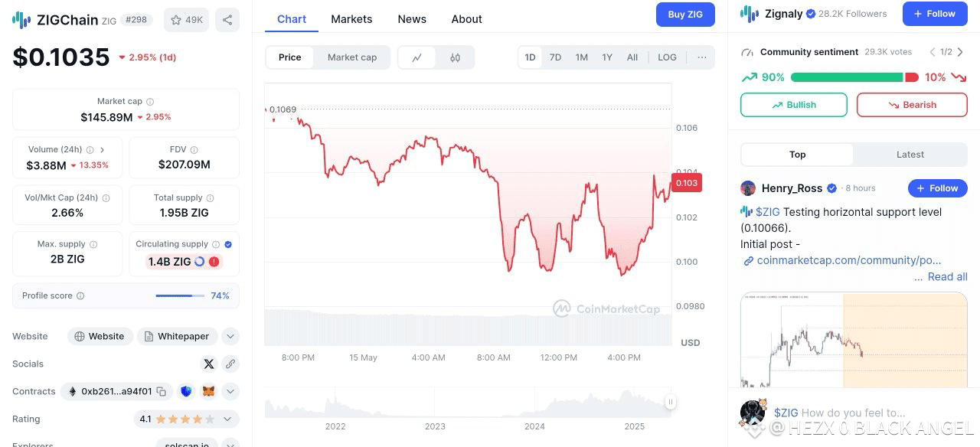Click the share icon beside ZIGChain title
The width and height of the screenshot is (980, 447).
(x=227, y=20)
